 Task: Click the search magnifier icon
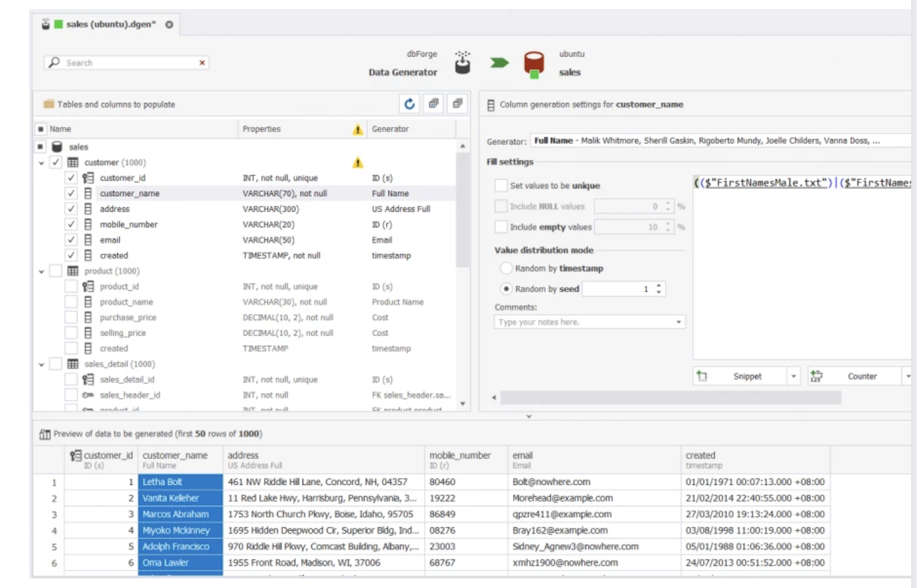(54, 62)
